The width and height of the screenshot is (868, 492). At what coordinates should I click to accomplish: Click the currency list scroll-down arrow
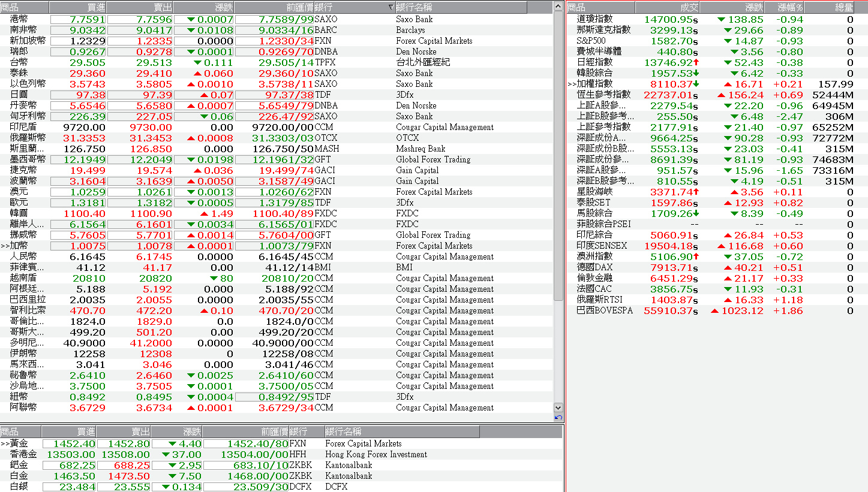(x=558, y=407)
